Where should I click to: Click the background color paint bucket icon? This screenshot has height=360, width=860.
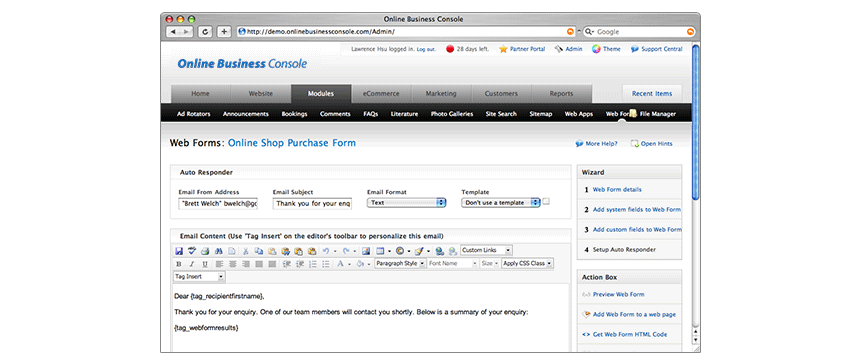click(x=360, y=264)
